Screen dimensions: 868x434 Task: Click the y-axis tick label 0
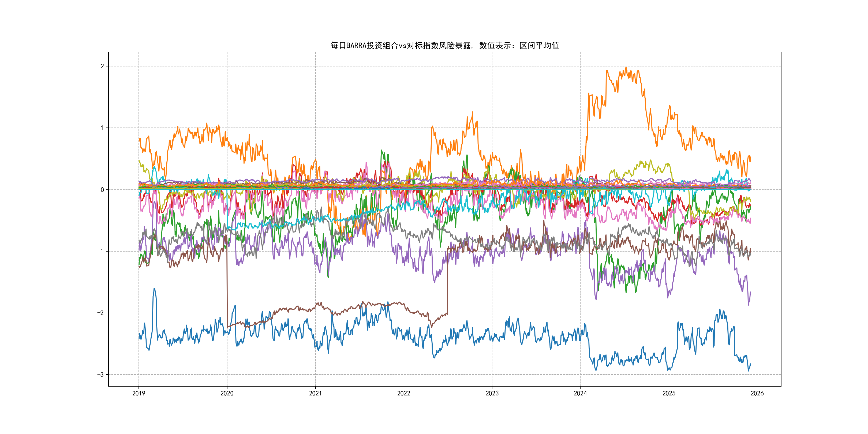102,190
